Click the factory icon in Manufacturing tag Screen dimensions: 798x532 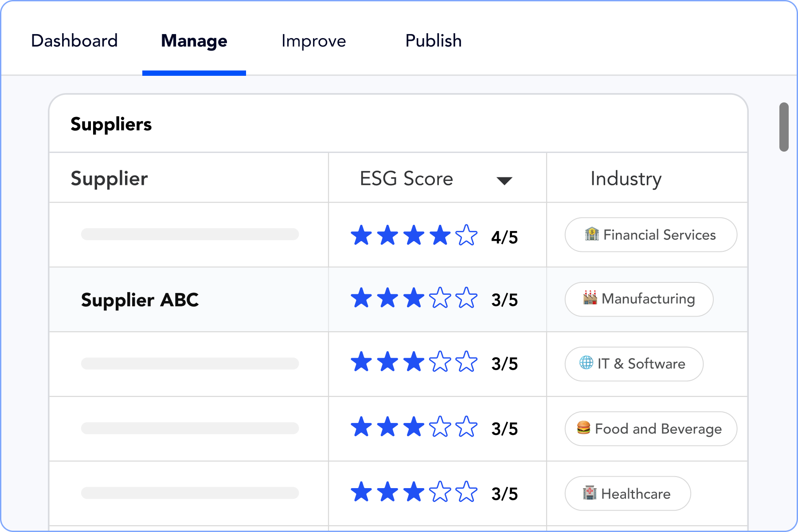tap(590, 298)
